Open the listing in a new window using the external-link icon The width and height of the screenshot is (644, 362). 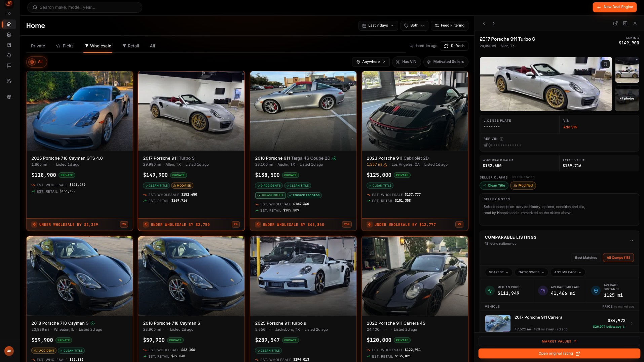click(x=615, y=23)
